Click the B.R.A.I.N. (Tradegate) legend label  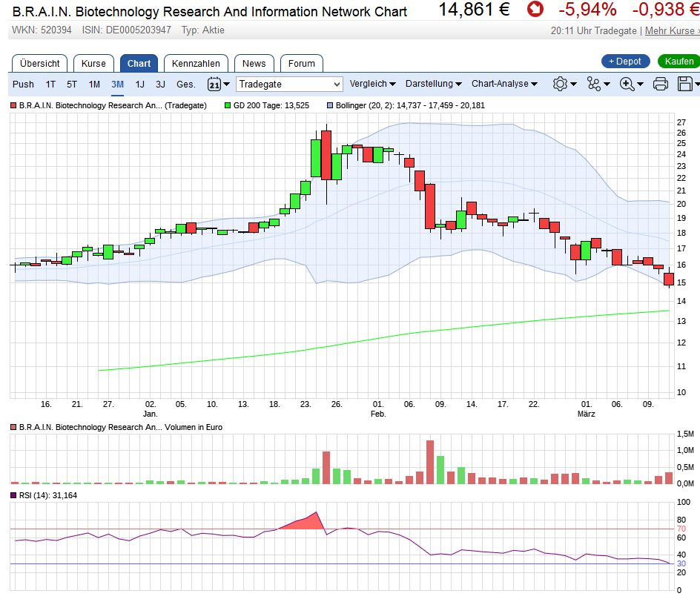113,106
